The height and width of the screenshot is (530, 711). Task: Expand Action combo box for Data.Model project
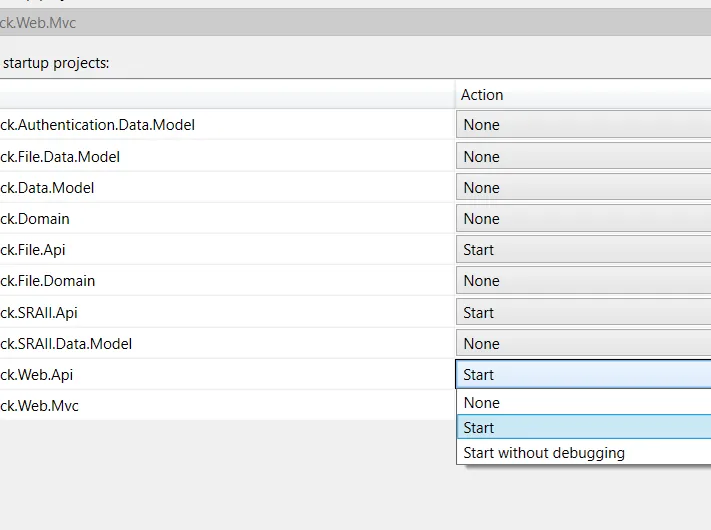coord(583,187)
